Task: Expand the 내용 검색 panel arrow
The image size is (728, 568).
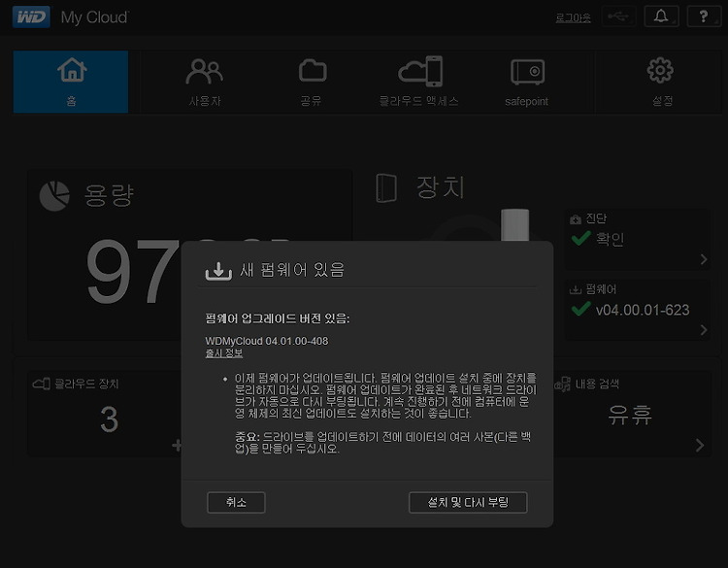Action: click(x=700, y=446)
